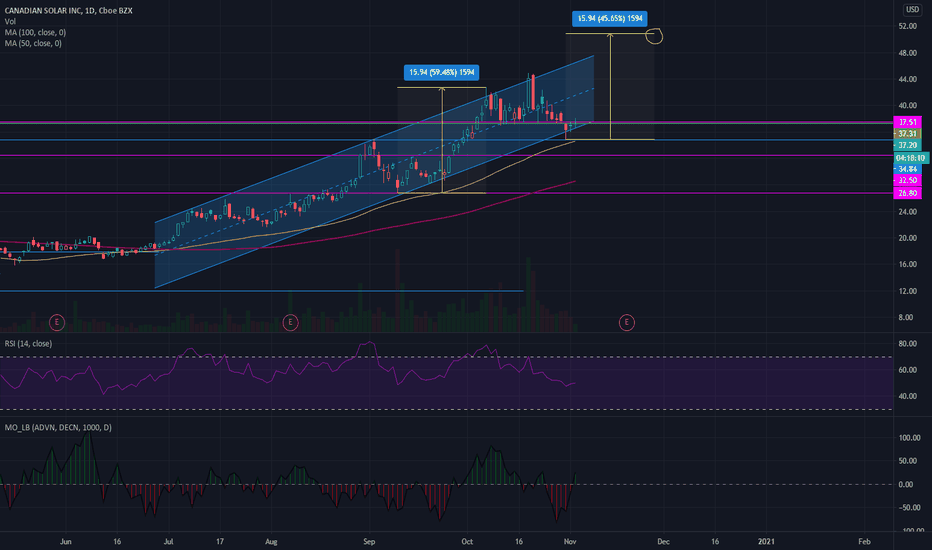932x550 pixels.
Task: Click the 48.00 price axis value
Action: point(908,53)
